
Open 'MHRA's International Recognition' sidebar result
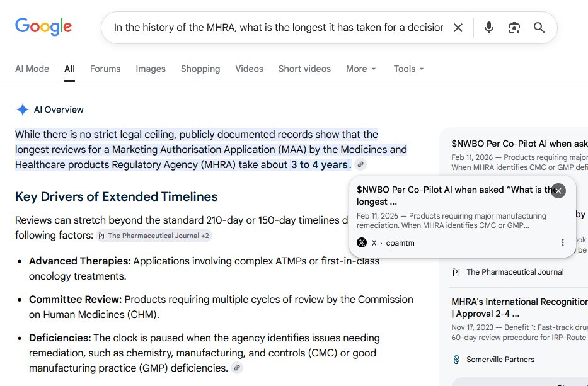519,308
